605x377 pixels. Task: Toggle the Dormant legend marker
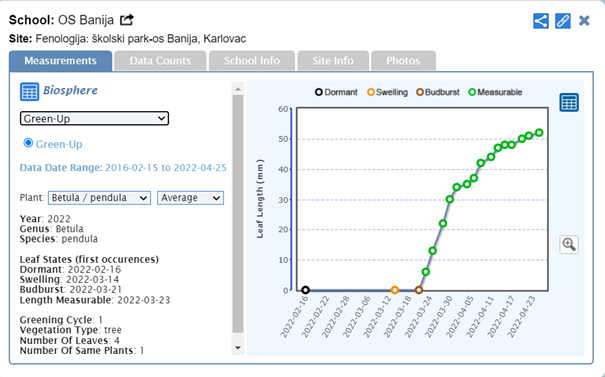click(318, 92)
